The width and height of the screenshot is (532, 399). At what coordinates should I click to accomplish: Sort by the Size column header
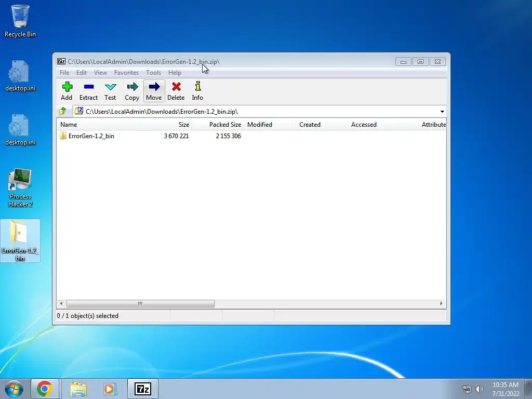[166, 125]
